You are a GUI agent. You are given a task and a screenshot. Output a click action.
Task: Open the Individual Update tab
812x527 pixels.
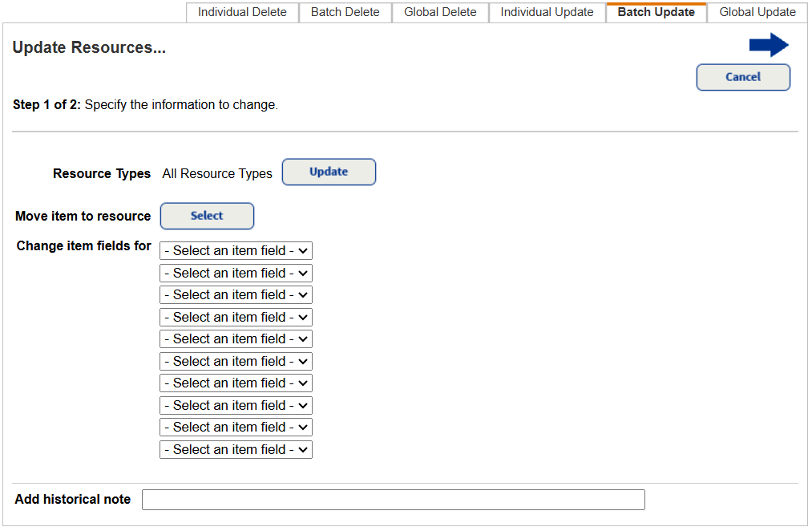click(547, 12)
